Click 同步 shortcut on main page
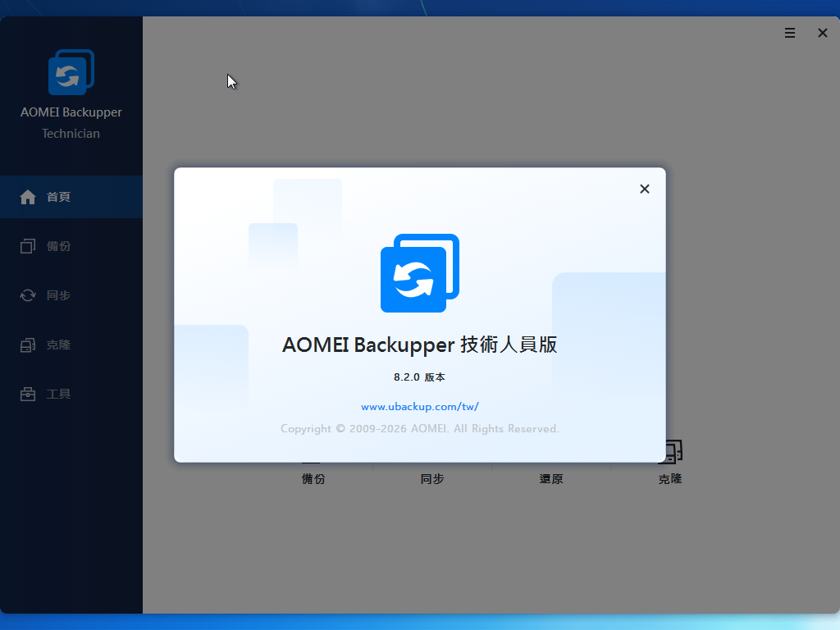The height and width of the screenshot is (630, 840). pyautogui.click(x=432, y=479)
